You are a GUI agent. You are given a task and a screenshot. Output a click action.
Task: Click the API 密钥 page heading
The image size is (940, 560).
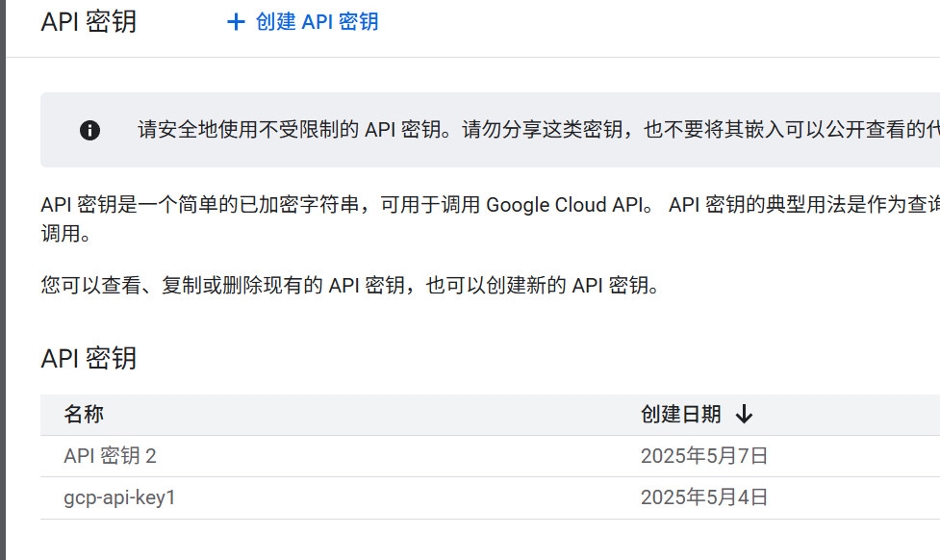(x=89, y=21)
